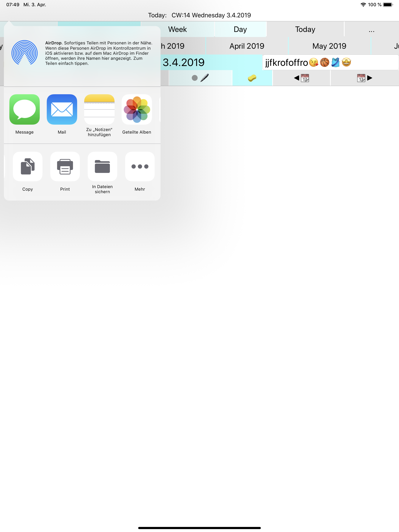Share via the Mail app icon
Viewport: 399px width, 532px height.
pos(62,109)
